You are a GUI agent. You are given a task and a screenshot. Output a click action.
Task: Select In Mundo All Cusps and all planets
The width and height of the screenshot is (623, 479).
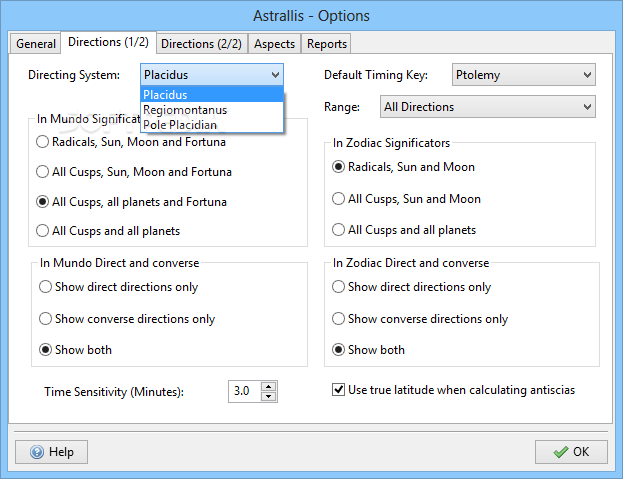click(108, 231)
